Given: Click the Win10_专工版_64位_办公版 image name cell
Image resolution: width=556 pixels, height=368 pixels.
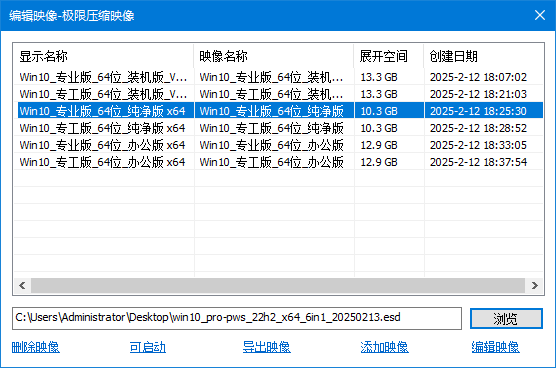Looking at the screenshot, I should tap(271, 162).
